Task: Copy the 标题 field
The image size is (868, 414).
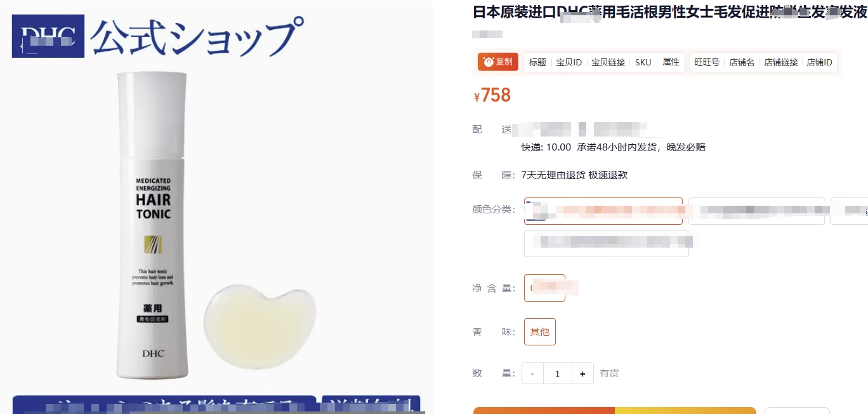Action: 537,62
